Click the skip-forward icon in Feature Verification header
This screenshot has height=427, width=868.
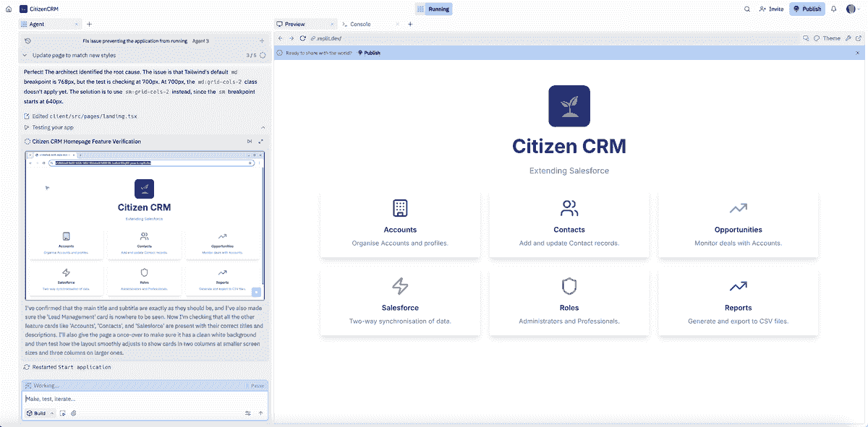(250, 142)
